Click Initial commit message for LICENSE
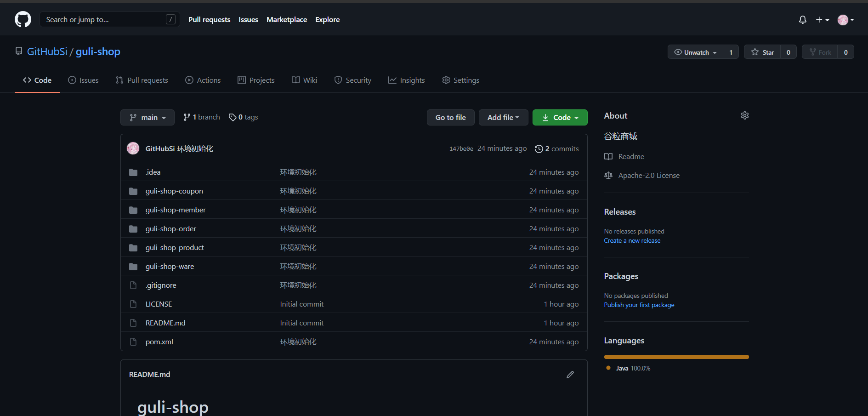Screen dimensions: 868x416 click(302, 304)
